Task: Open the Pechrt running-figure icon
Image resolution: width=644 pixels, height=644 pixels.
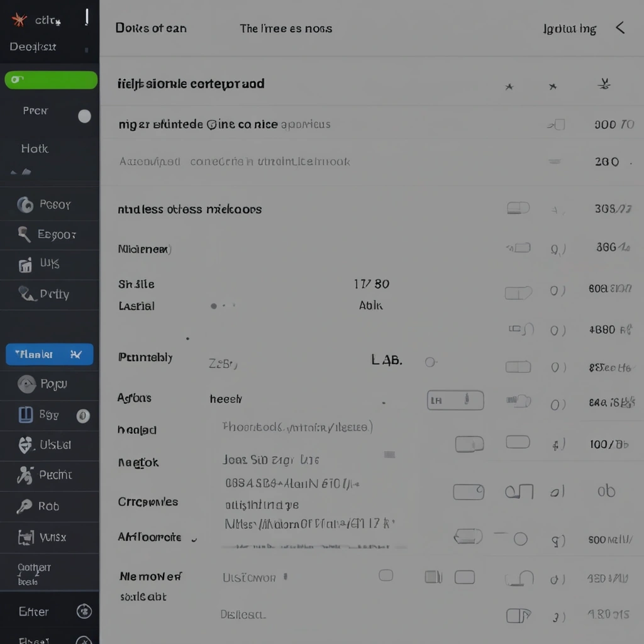Action: [25, 475]
